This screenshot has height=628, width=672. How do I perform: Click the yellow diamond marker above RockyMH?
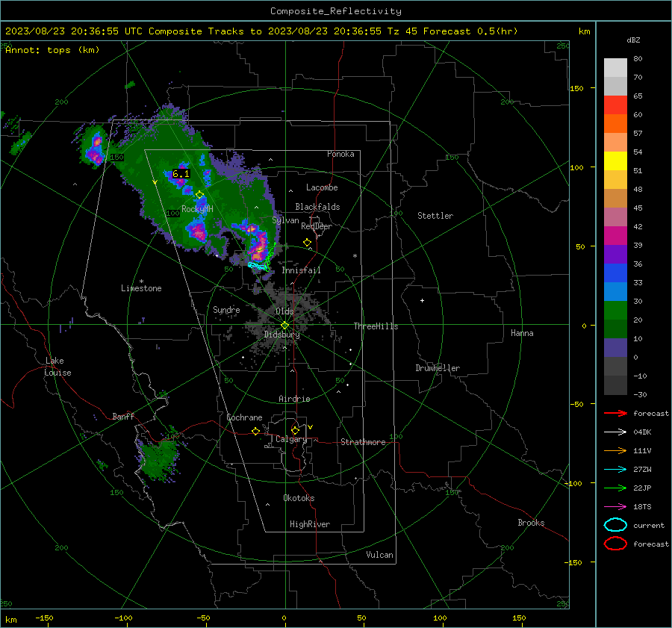(x=199, y=195)
